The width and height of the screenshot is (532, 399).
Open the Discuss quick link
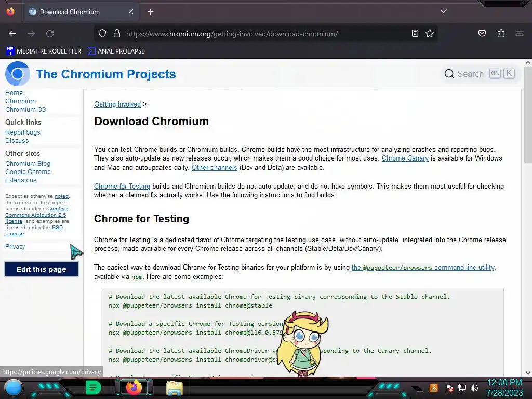17,140
